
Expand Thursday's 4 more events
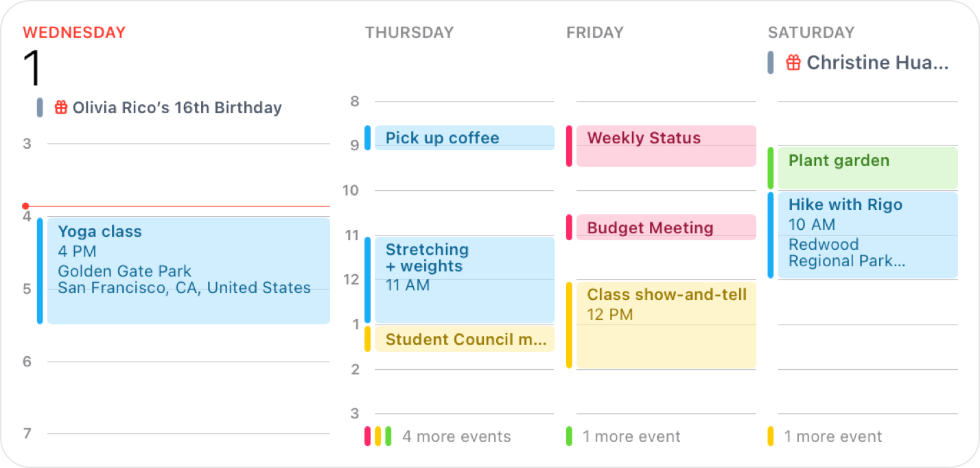(x=456, y=436)
